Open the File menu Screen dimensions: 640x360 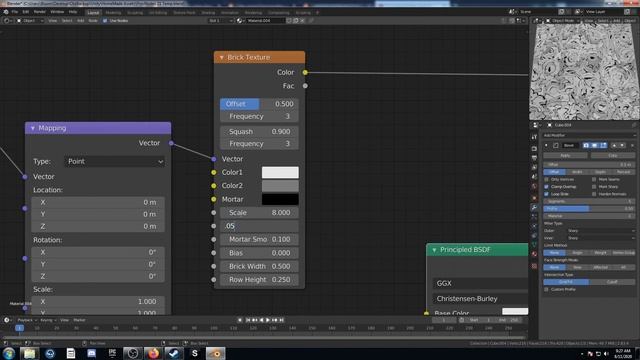15,12
